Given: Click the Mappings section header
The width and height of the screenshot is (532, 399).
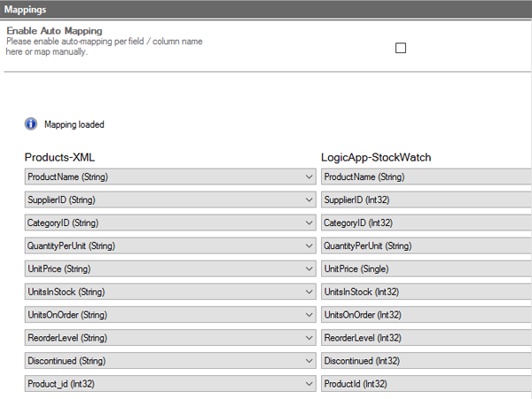Looking at the screenshot, I should [x=266, y=9].
